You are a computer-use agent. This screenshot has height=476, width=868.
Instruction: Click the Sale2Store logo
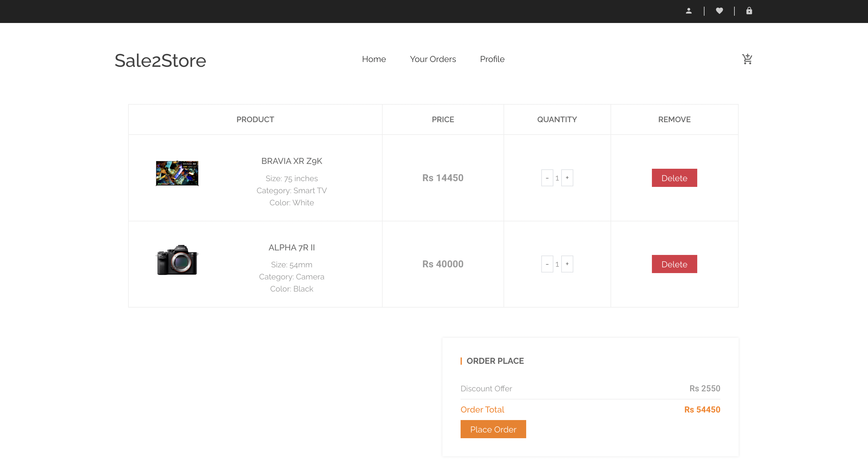[x=160, y=60]
